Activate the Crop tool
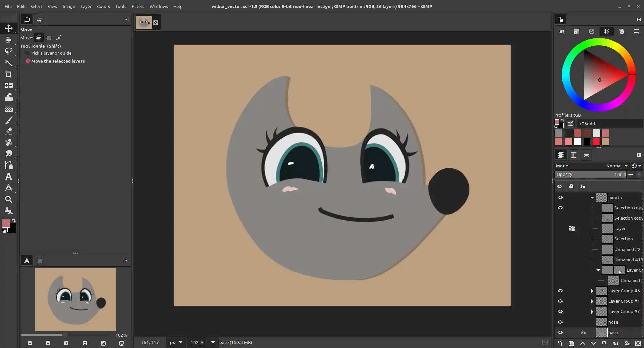This screenshot has width=644, height=348. (x=9, y=74)
